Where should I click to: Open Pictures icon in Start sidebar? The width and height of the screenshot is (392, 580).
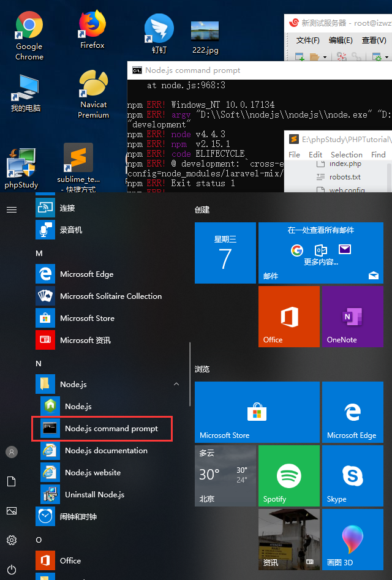coord(12,511)
